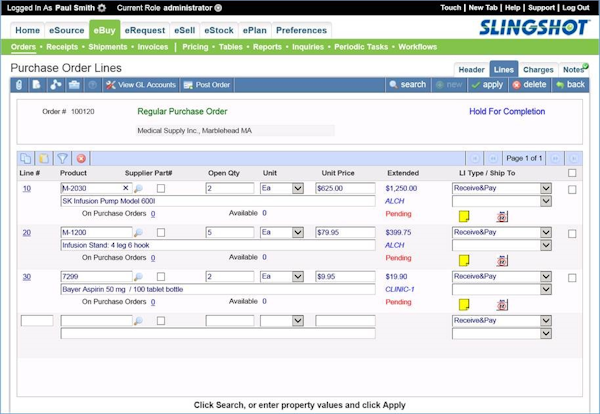Click the filter funnel icon
600x414 pixels.
[62, 158]
